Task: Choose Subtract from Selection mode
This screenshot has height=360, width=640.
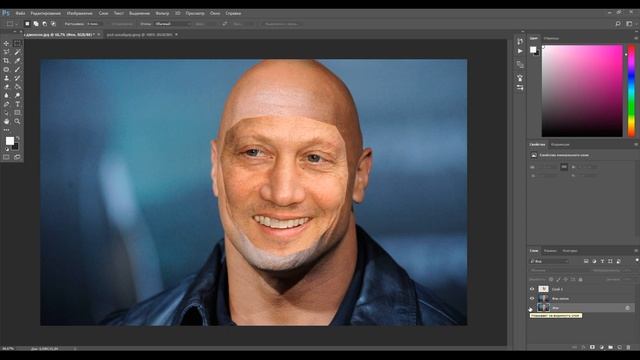Action: pyautogui.click(x=44, y=24)
